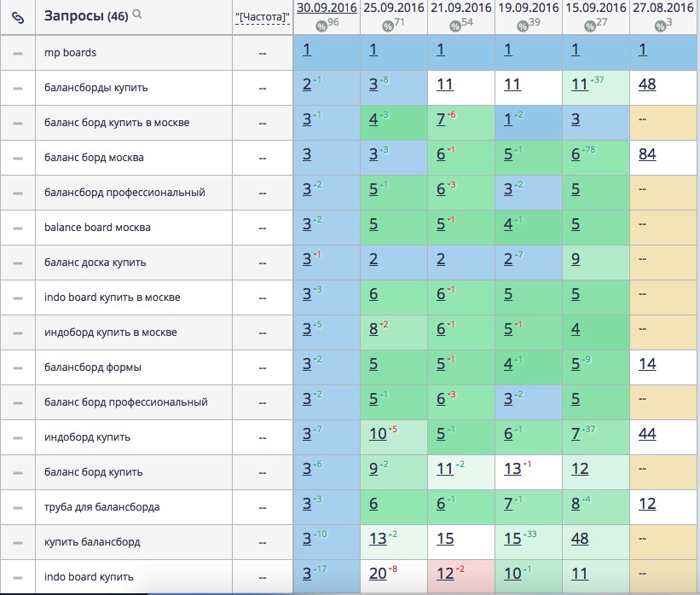Screen dimensions: 700x595
Task: Click percent icon under 27.08.2016 date
Action: click(x=659, y=26)
